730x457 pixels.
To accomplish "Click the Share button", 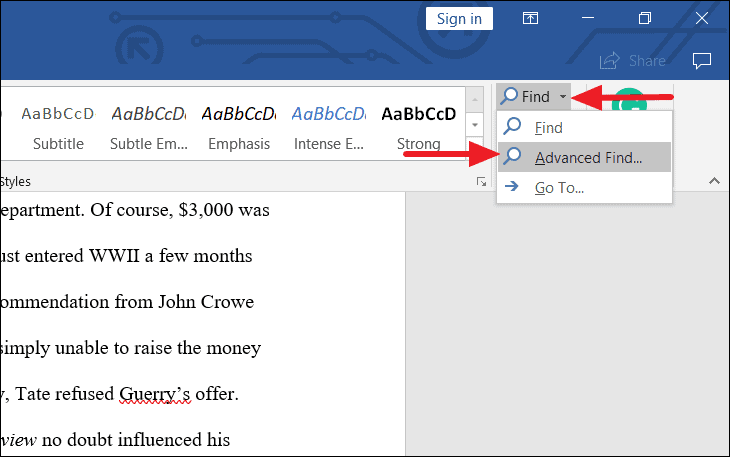I will point(633,60).
